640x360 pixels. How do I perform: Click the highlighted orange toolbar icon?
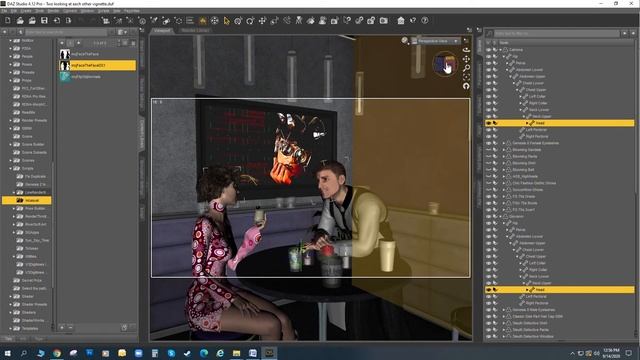203,20
